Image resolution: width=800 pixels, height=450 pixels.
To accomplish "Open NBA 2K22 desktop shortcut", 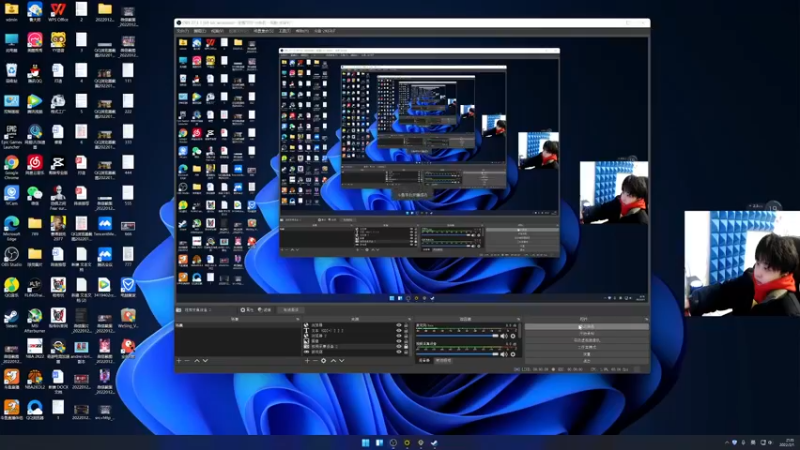I will point(35,348).
